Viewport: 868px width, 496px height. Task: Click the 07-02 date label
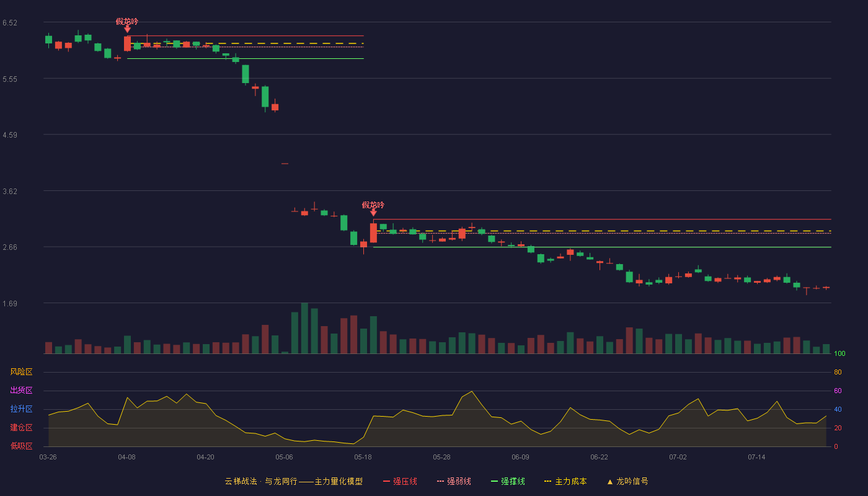point(678,457)
